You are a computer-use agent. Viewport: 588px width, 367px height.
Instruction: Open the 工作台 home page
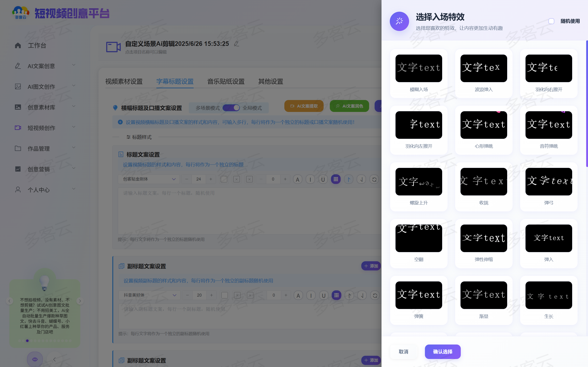click(x=37, y=45)
